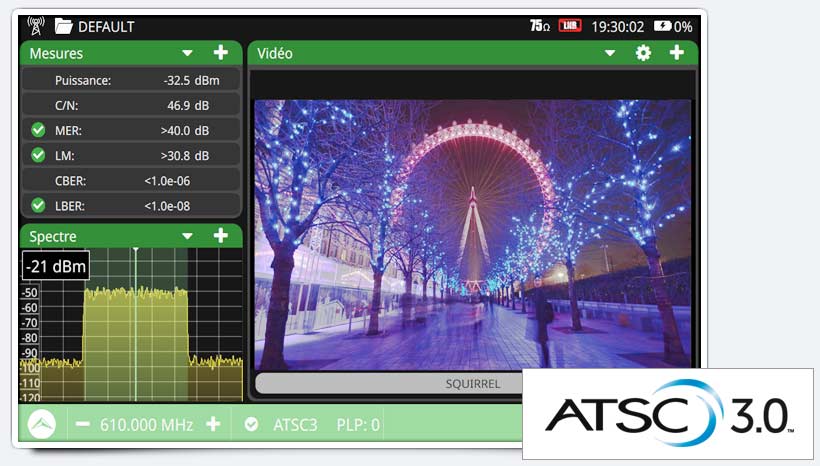Screen dimensions: 820x466
Task: Click the PLP: 0 selector
Action: pyautogui.click(x=358, y=425)
